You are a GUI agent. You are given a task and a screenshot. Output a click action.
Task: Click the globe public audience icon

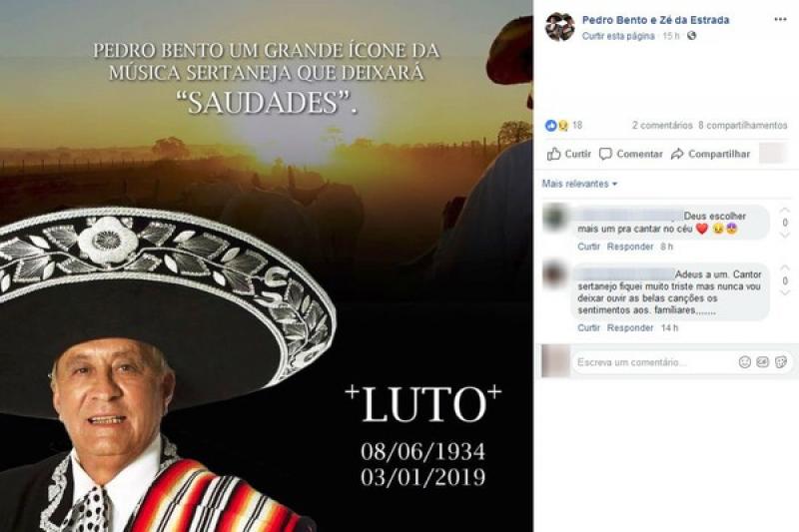click(x=691, y=36)
